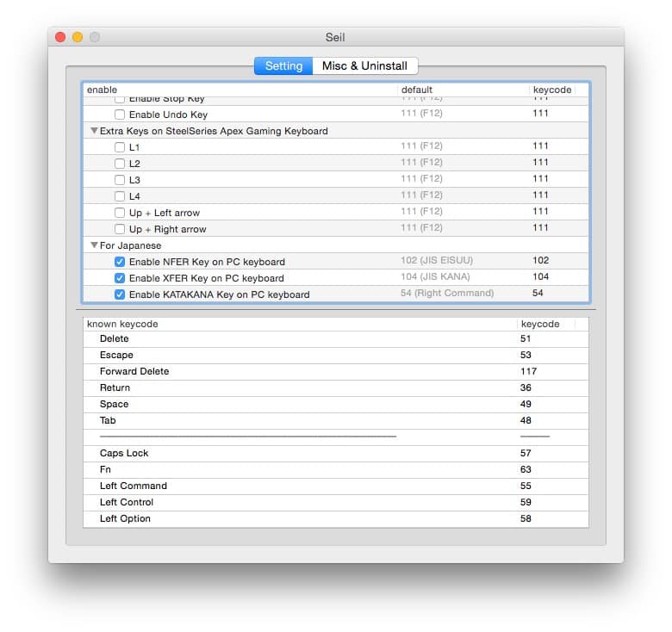Enable the L3 extra key
Screen dimensions: 672x632
pos(120,180)
